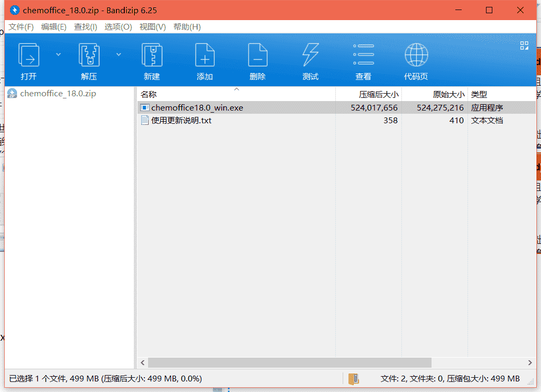Click the original size value 524,275,216

[440, 108]
